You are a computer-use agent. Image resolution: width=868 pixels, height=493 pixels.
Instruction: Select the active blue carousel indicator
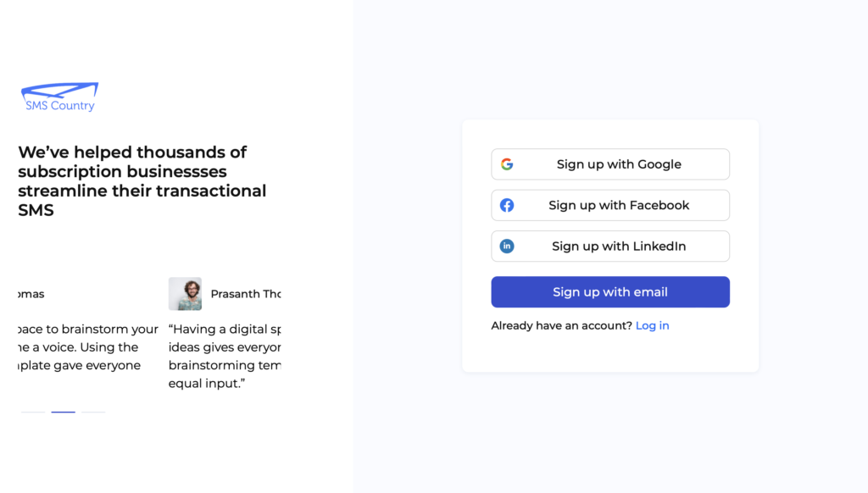click(x=63, y=413)
